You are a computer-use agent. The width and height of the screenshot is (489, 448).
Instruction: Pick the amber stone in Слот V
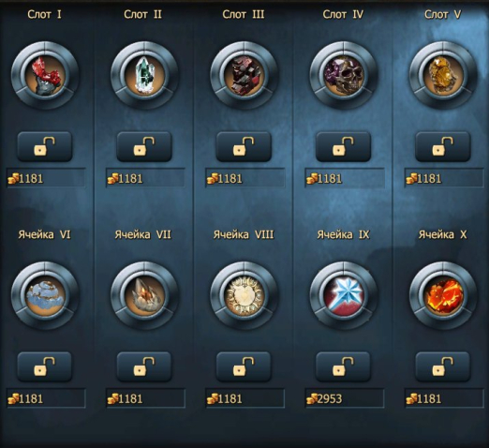coord(443,75)
